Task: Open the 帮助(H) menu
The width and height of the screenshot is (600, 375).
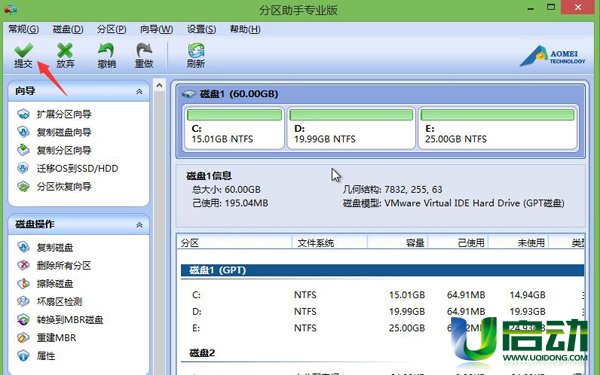Action: (x=245, y=29)
